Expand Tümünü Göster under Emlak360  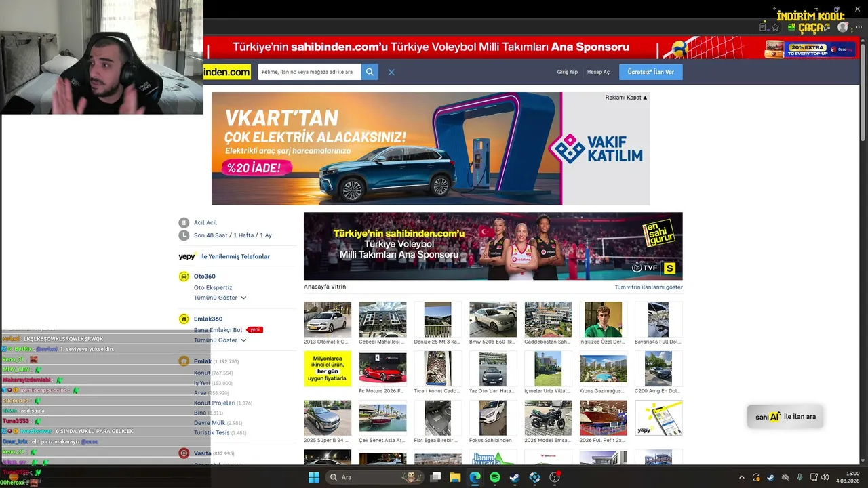click(x=220, y=340)
